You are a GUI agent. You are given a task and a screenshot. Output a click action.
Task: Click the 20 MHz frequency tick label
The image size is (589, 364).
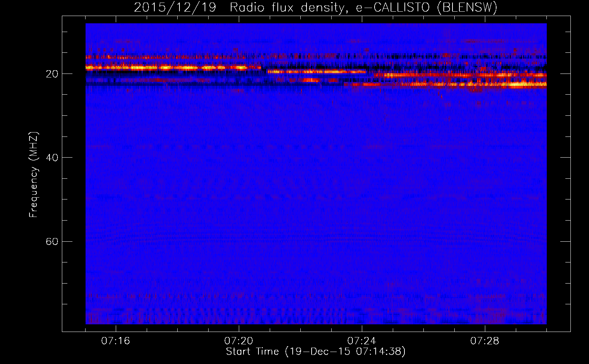[52, 74]
